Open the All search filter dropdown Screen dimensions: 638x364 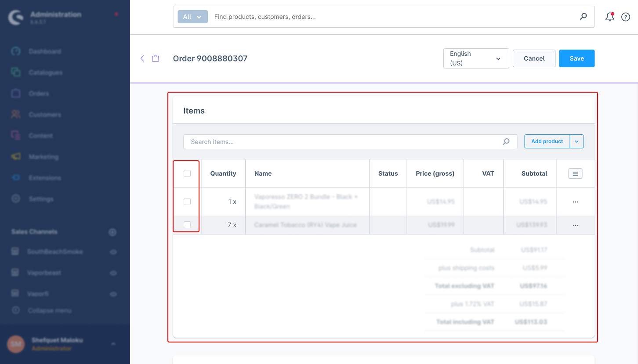tap(192, 17)
